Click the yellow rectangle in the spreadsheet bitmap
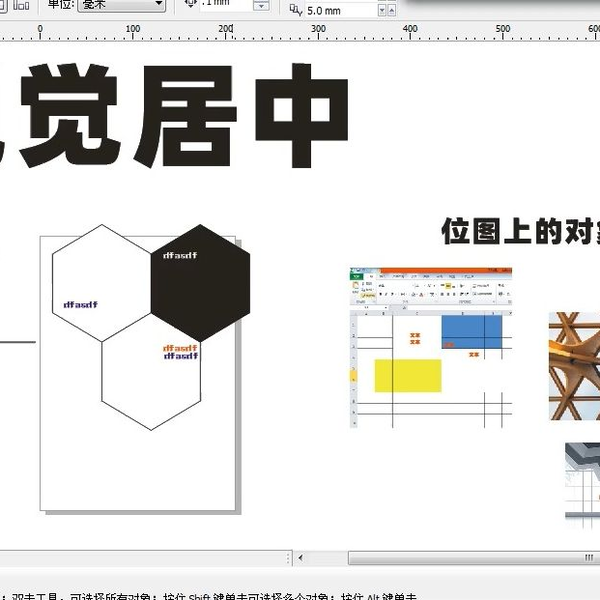 (408, 375)
